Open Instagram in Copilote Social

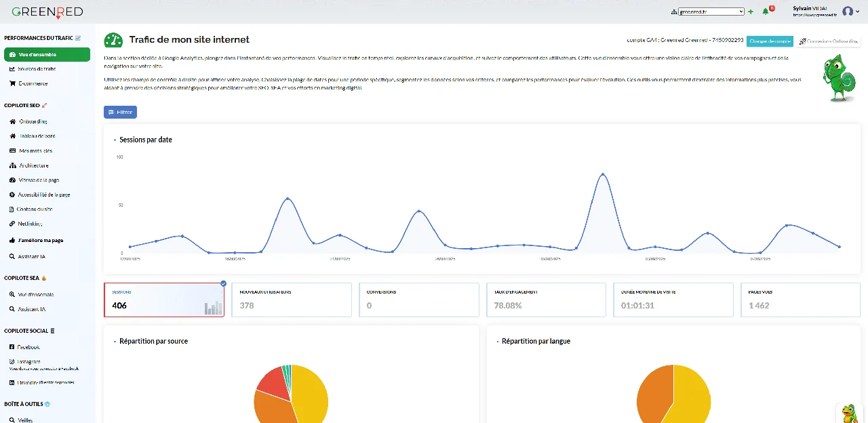click(29, 362)
